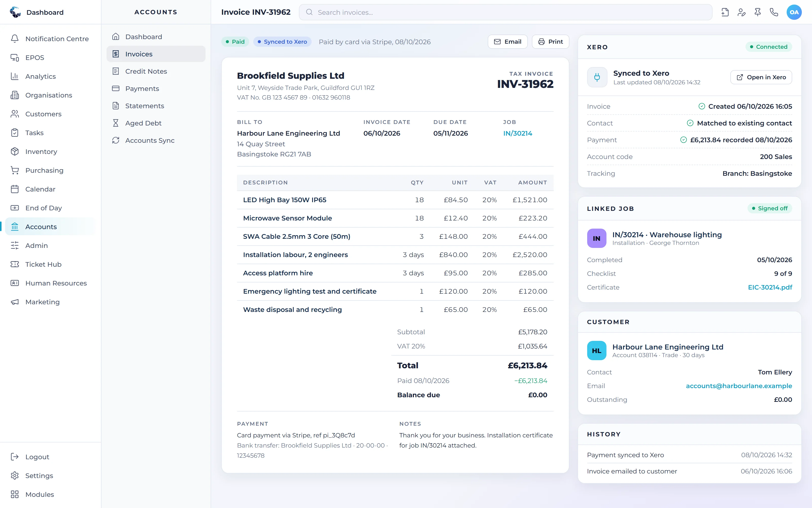
Task: Go to End of Day
Action: (50, 208)
